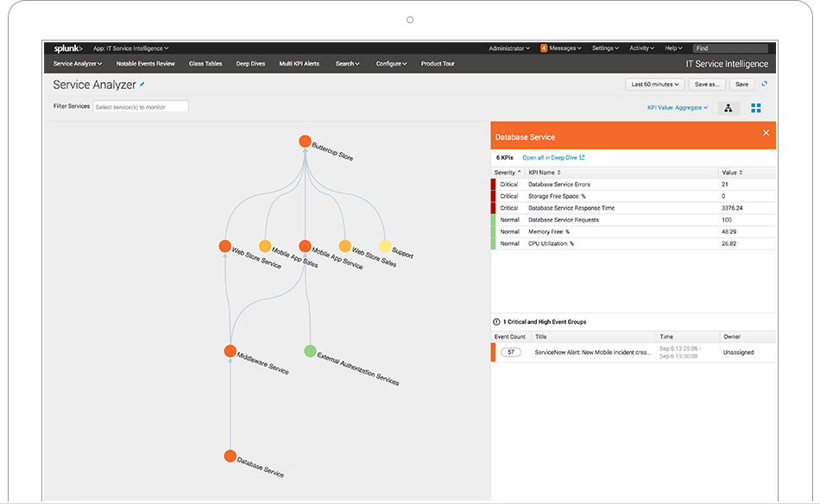
Task: Click the Time column header in events
Action: coord(666,337)
